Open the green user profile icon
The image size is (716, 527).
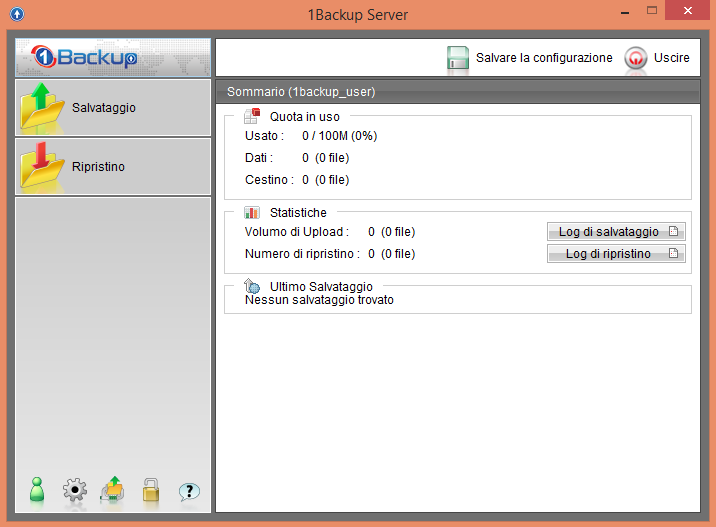click(x=37, y=490)
